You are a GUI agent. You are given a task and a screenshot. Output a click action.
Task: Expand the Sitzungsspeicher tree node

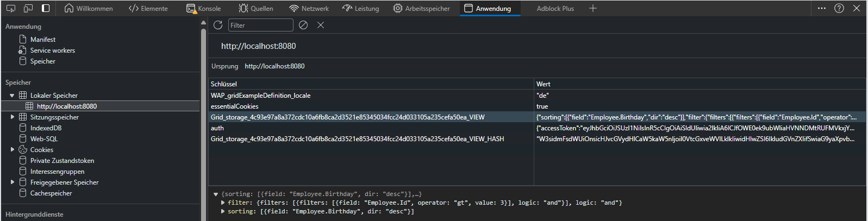tap(12, 117)
